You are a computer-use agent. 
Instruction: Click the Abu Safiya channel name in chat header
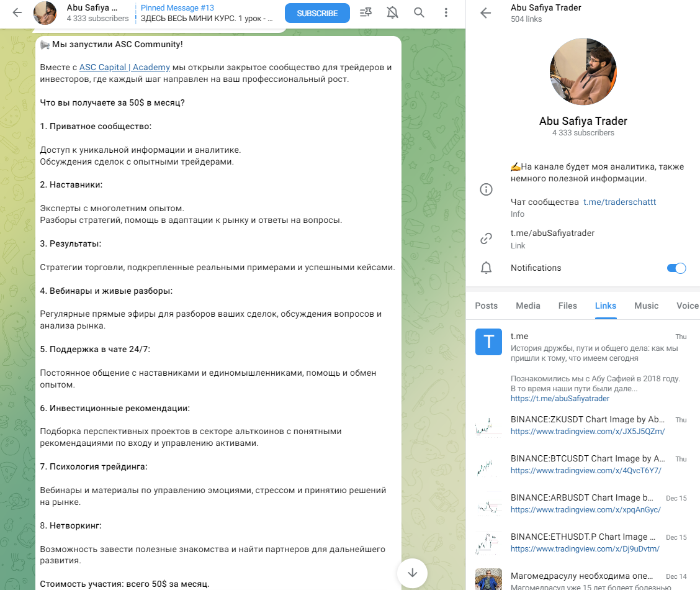92,7
